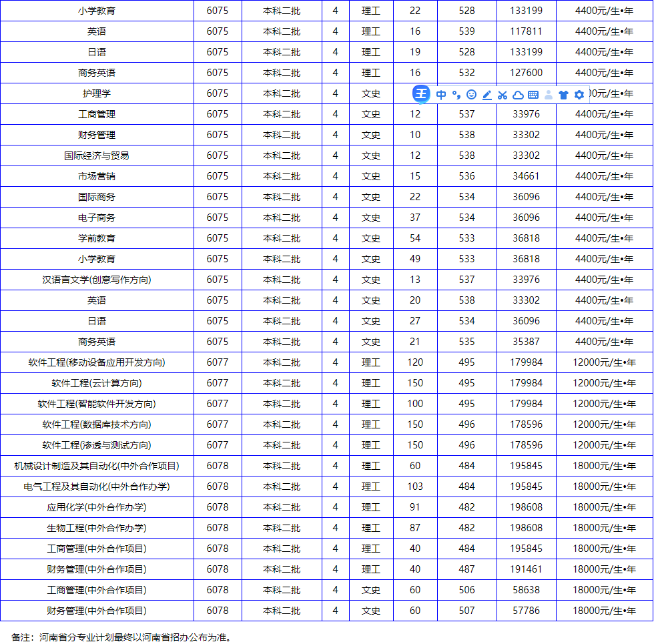Open the emoji smiley panel
Viewport: 654px width, 644px height.
pos(472,95)
